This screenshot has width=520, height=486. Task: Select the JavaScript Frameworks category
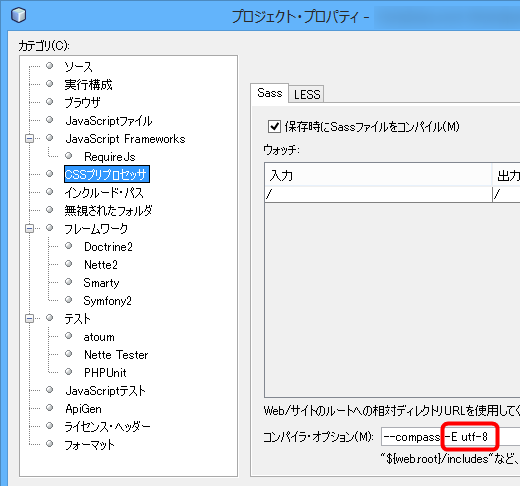click(x=125, y=139)
